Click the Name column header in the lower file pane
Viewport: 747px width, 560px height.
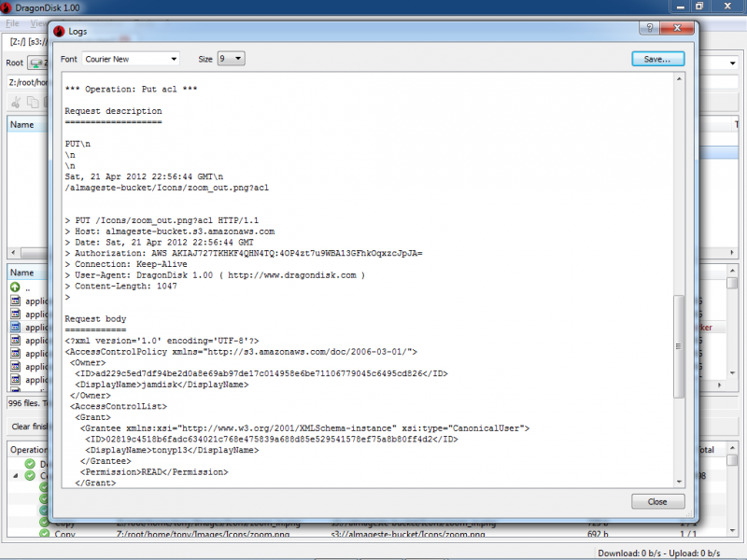point(27,273)
